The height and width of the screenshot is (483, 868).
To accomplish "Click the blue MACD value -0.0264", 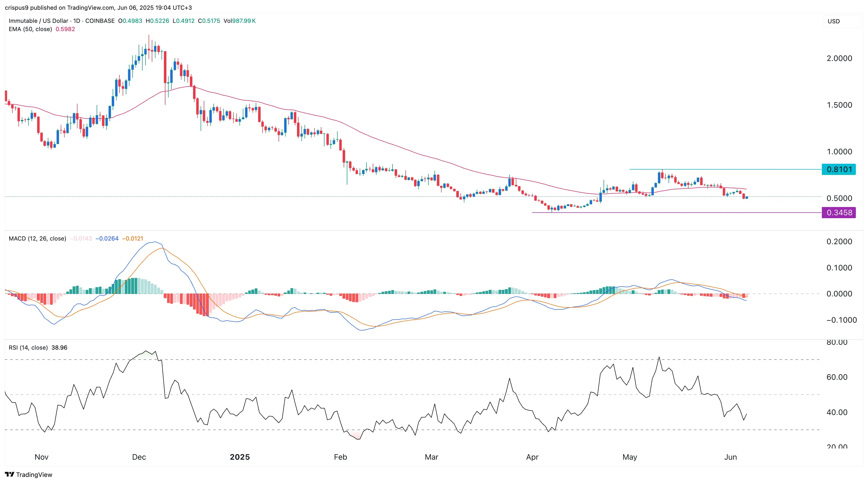I will [107, 239].
